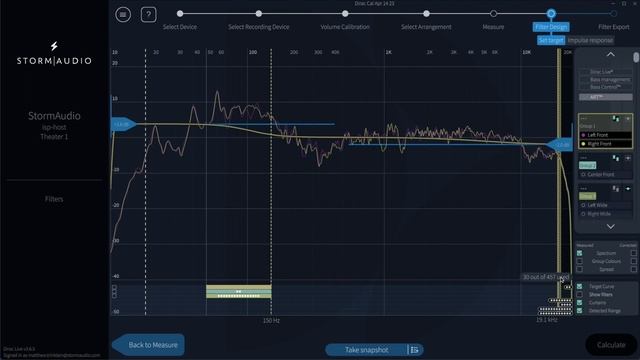
Task: Open the Group 1 dropdown arrow
Action: pyautogui.click(x=628, y=119)
